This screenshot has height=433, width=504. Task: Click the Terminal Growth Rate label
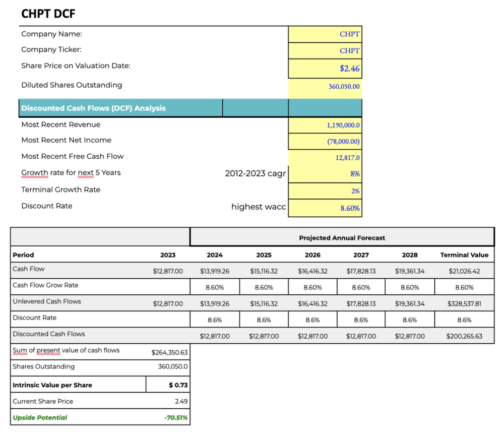click(x=61, y=190)
